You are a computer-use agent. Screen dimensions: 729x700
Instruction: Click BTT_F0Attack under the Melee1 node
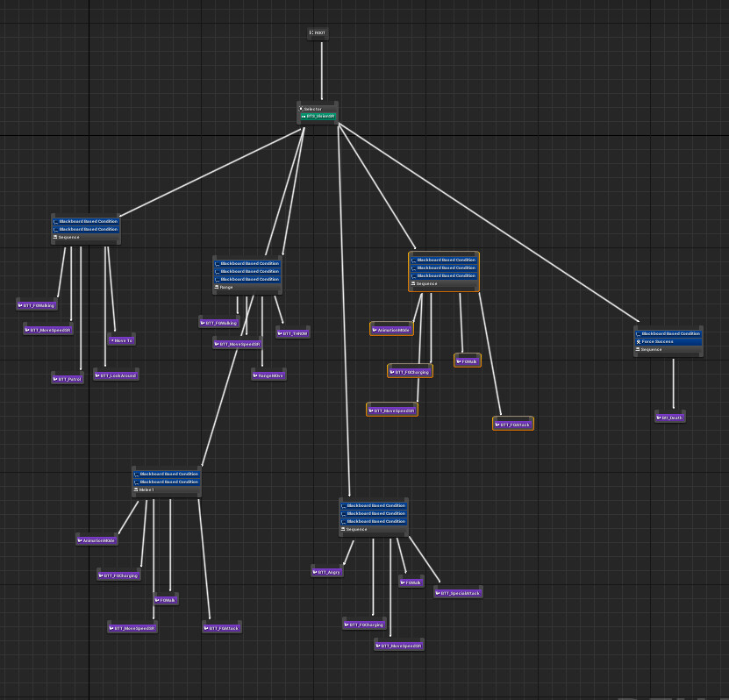(222, 628)
